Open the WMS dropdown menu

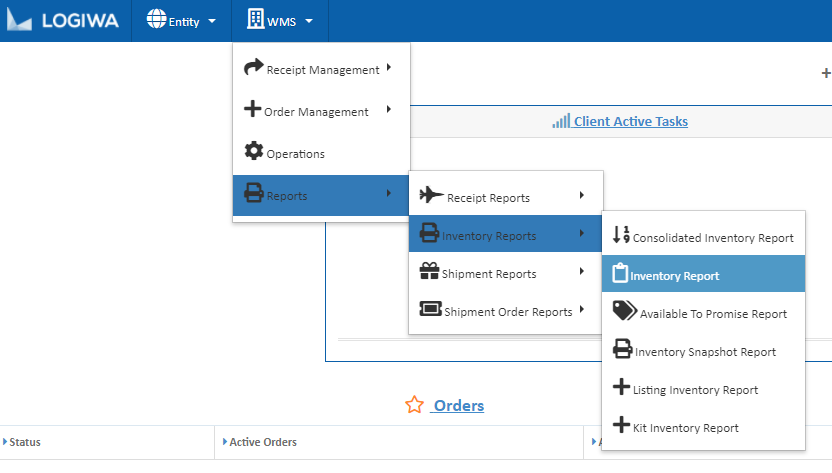tap(280, 21)
